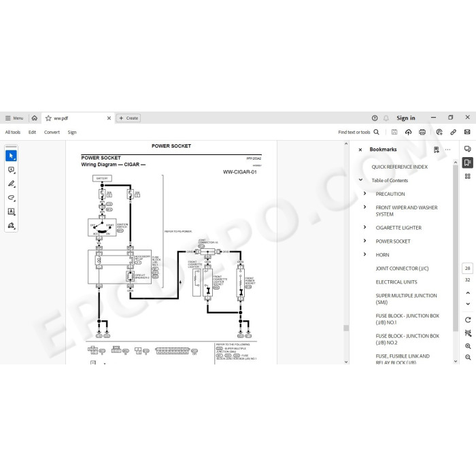Open the hamburger Menu
476x476 pixels.
click(x=14, y=118)
